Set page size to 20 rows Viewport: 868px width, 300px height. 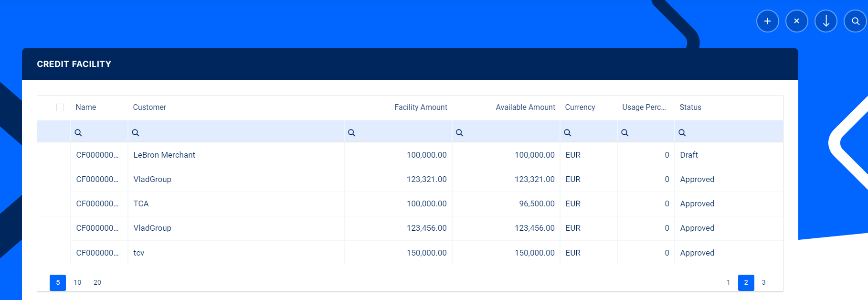pyautogui.click(x=97, y=282)
